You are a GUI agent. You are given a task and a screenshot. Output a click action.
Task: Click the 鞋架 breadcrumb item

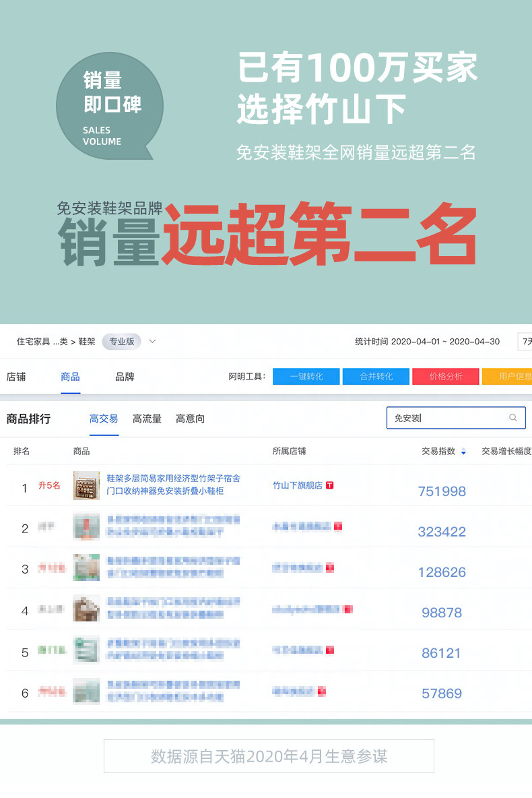tap(86, 342)
